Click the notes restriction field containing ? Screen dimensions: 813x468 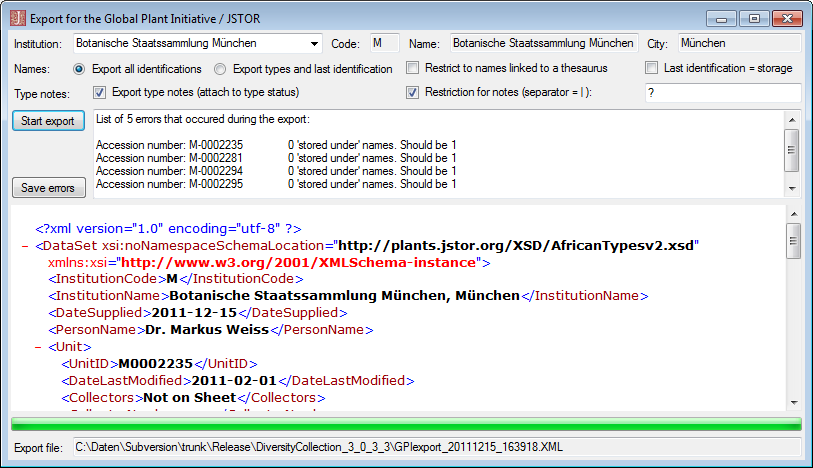(x=723, y=93)
